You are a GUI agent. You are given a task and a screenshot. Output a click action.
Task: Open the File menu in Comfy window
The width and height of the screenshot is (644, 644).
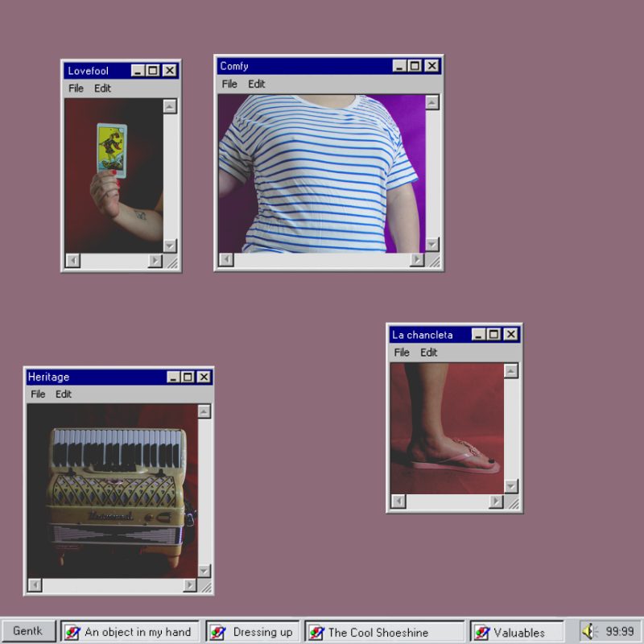(229, 85)
